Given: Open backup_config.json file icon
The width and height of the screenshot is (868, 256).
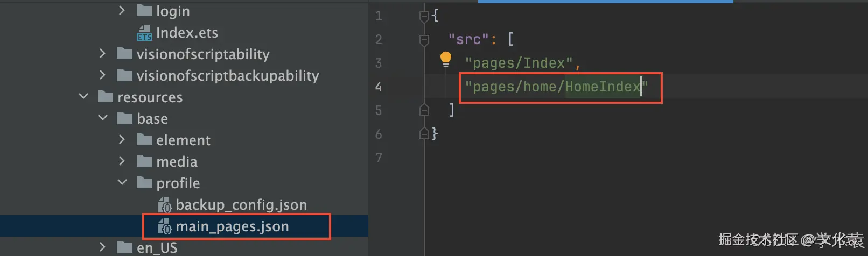Looking at the screenshot, I should pyautogui.click(x=164, y=205).
